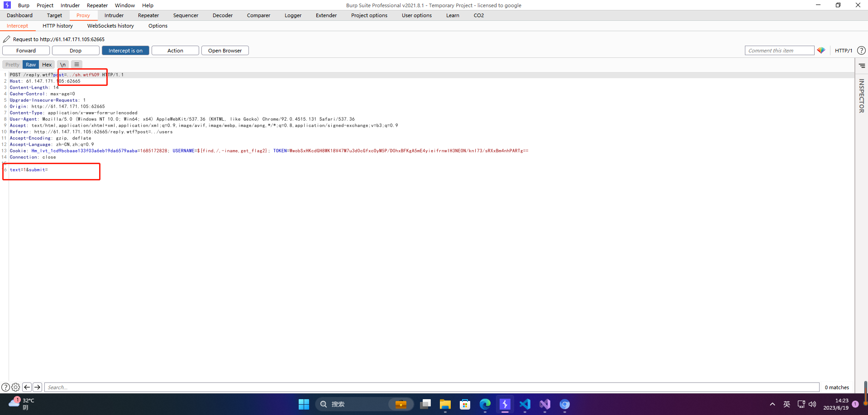Switch to the Decoder tab
The image size is (868, 415).
pyautogui.click(x=223, y=15)
